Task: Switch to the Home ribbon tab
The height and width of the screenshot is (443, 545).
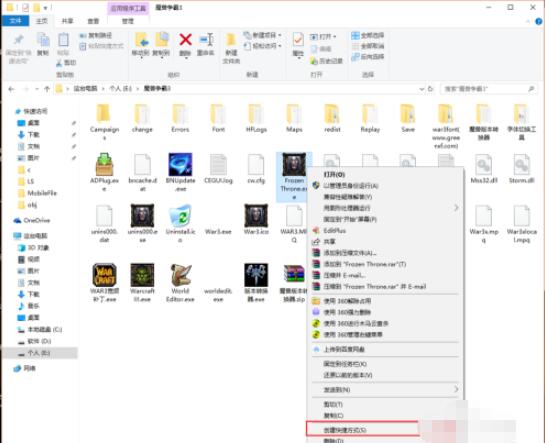Action: click(42, 21)
